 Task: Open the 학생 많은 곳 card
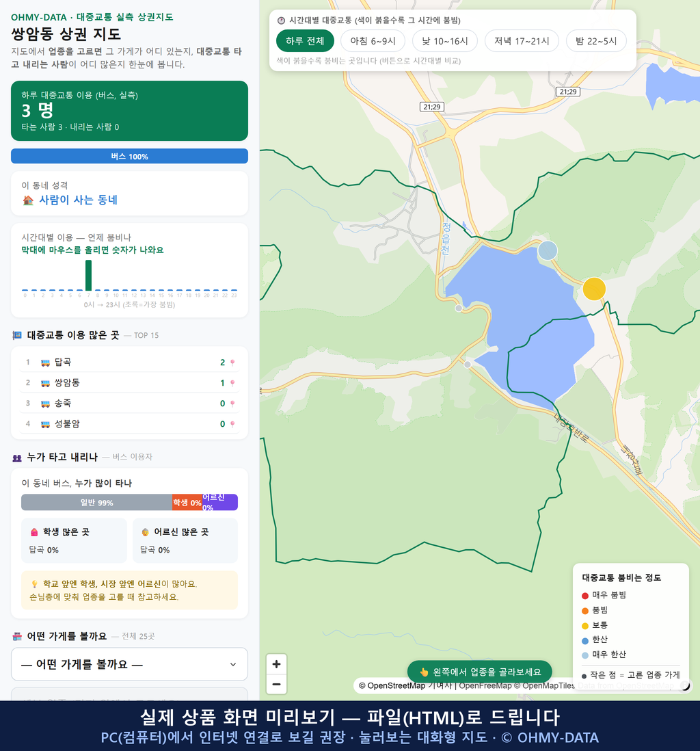pos(74,540)
